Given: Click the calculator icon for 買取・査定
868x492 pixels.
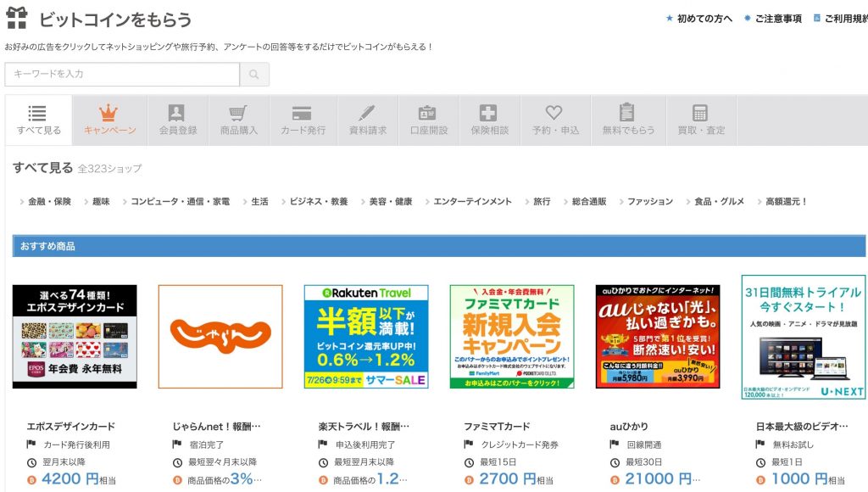Looking at the screenshot, I should click(x=700, y=113).
